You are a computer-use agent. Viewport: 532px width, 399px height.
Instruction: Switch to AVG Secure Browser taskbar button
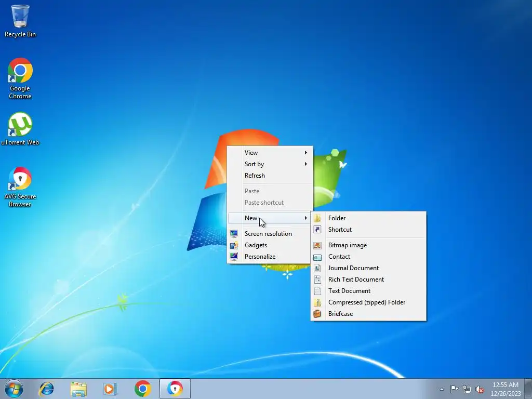click(x=175, y=389)
